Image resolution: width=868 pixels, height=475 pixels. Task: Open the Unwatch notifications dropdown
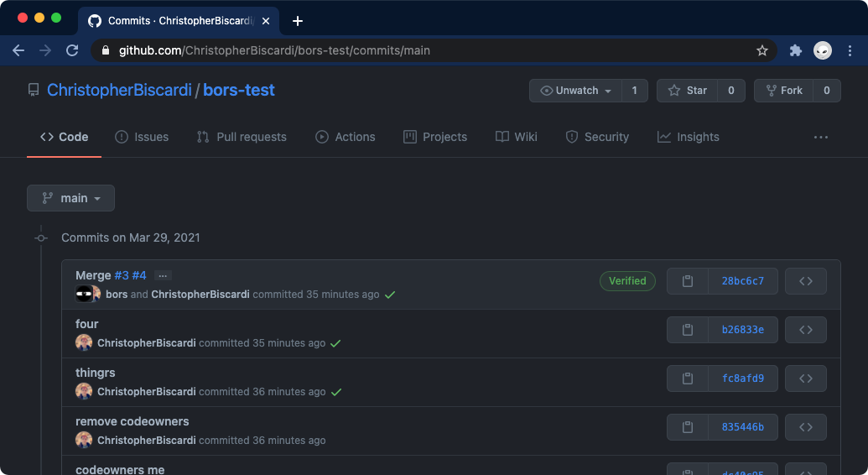575,91
